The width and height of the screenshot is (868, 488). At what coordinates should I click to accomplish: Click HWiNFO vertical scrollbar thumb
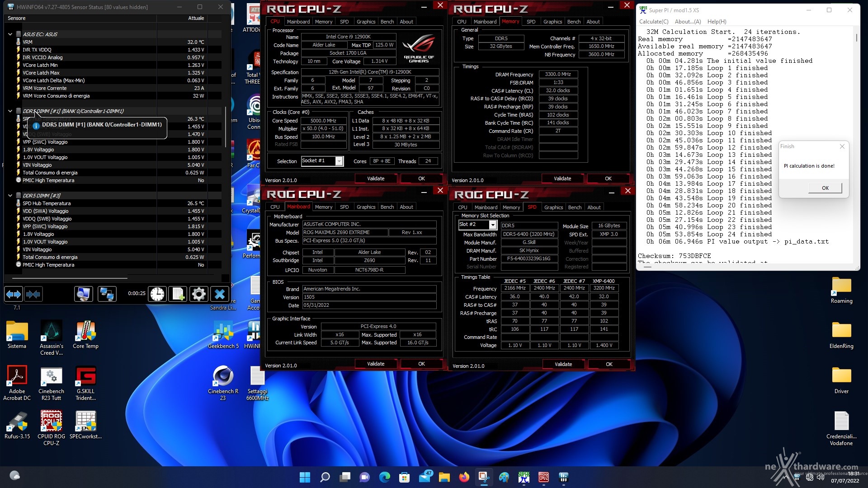(226, 127)
